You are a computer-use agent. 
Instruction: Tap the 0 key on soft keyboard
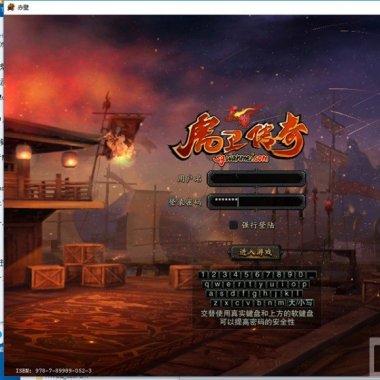tap(301, 275)
